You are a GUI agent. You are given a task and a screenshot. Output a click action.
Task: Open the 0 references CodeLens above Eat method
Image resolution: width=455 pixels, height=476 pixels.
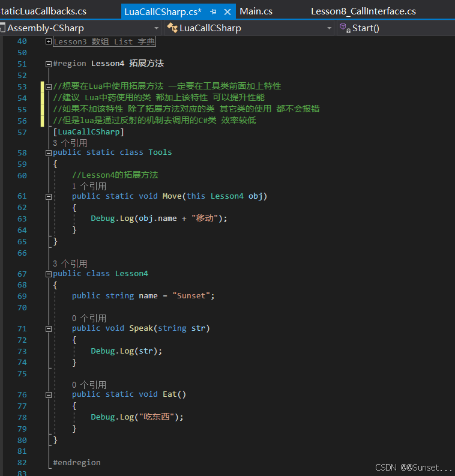[x=89, y=384]
